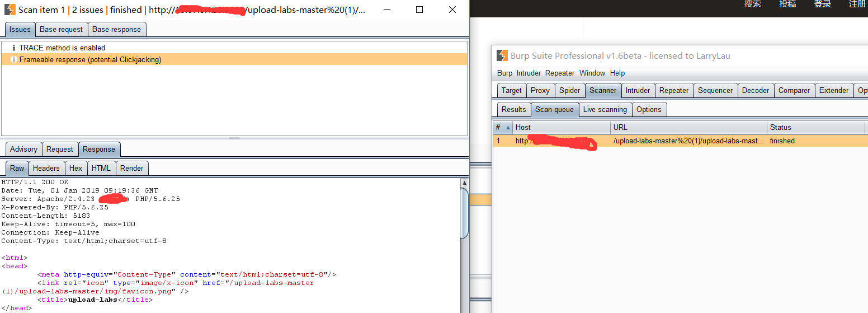
Task: Click the 搜索 link in the browser header
Action: [752, 4]
